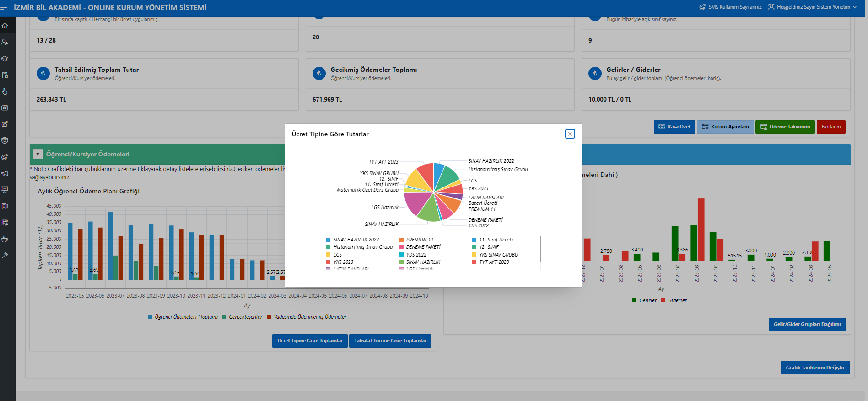Viewport: 868px width, 401px height.
Task: Open the Ödeme Takvimim button
Action: point(785,127)
